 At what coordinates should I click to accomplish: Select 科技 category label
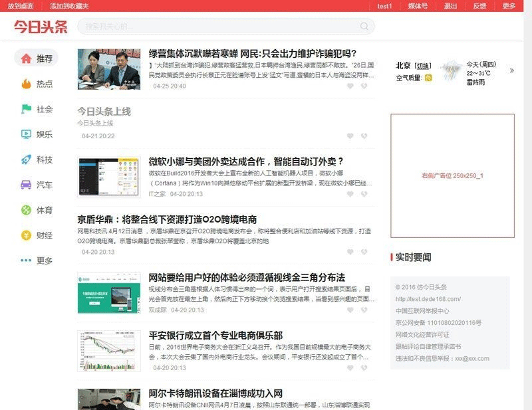[45, 159]
